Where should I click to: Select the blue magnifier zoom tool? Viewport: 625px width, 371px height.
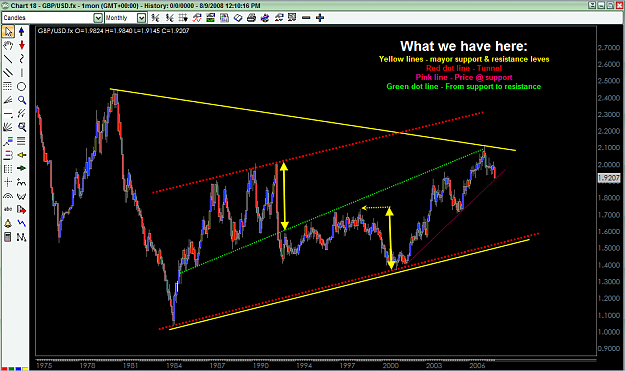(x=22, y=100)
